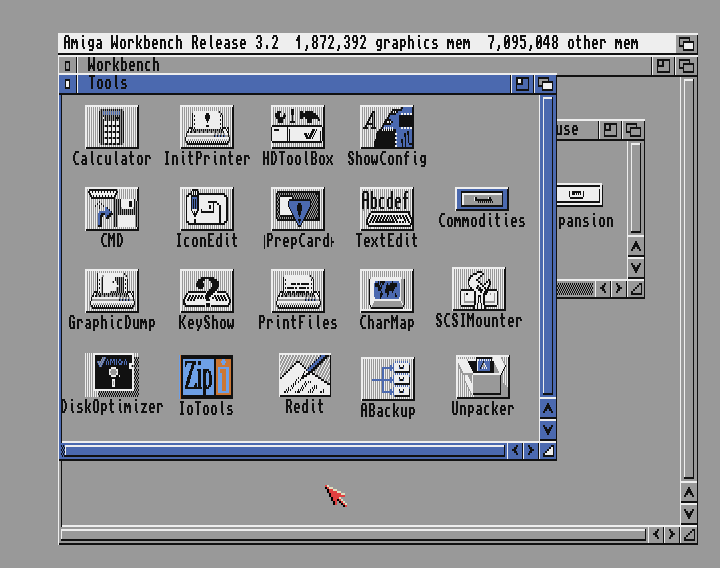The width and height of the screenshot is (720, 568).
Task: Click the screen depth gadget in title bar
Action: click(686, 44)
